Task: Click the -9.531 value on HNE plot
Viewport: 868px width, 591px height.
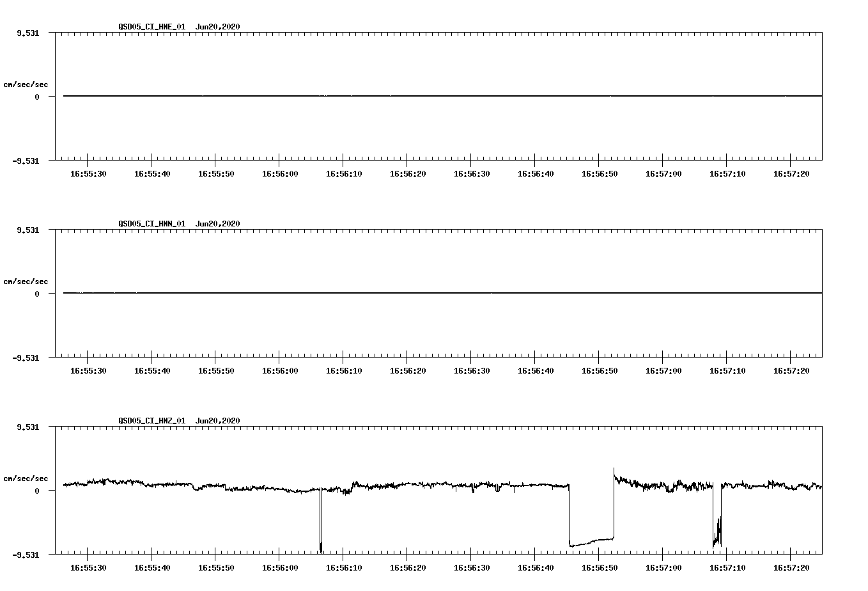Action: [x=26, y=161]
